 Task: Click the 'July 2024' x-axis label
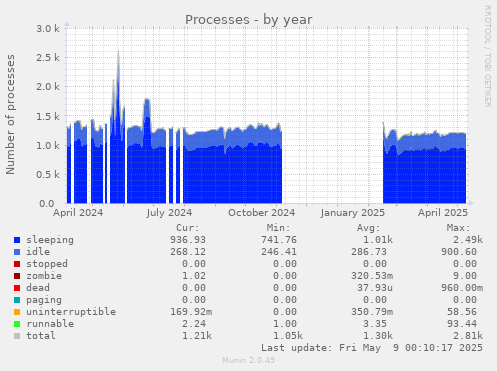pyautogui.click(x=169, y=213)
